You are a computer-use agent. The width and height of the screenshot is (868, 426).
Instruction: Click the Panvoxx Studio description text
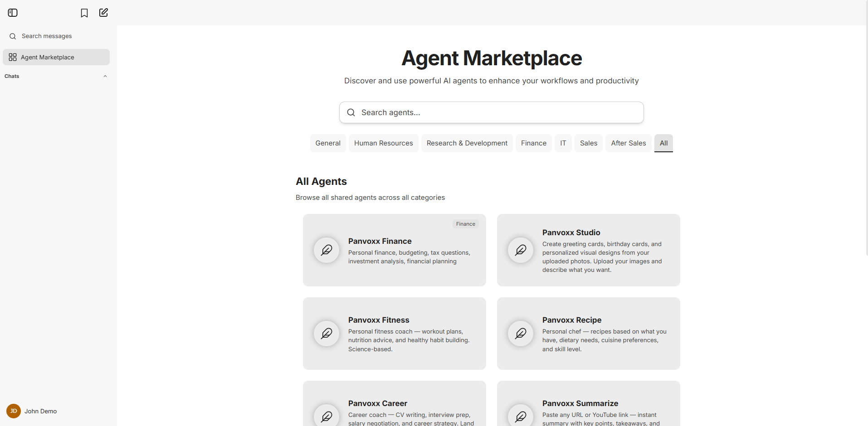point(602,257)
